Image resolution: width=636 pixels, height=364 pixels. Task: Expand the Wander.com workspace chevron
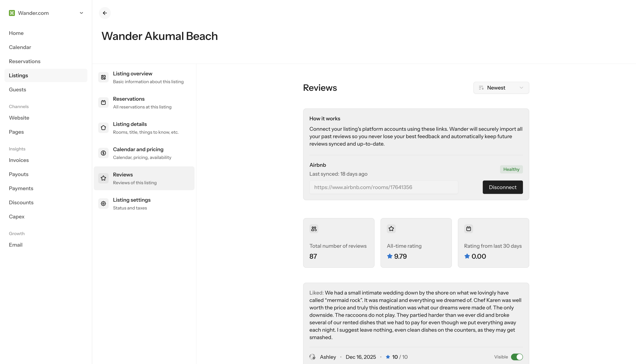[x=81, y=13]
